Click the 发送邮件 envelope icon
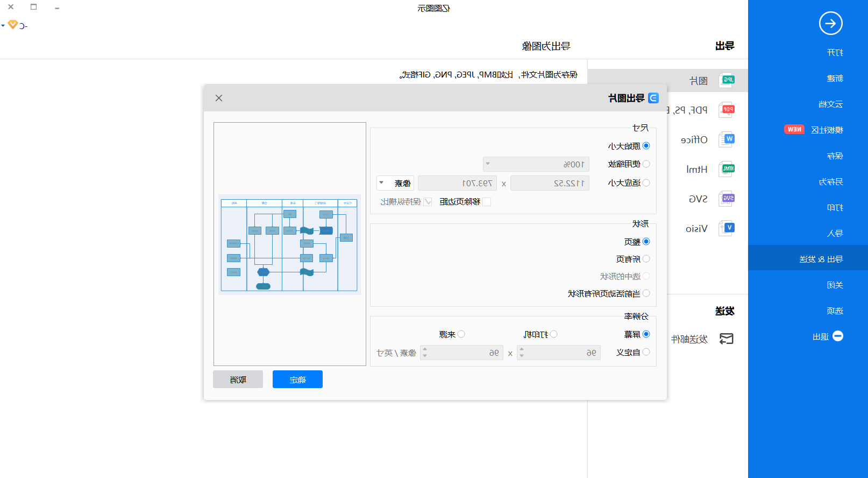The image size is (868, 478). [x=727, y=339]
